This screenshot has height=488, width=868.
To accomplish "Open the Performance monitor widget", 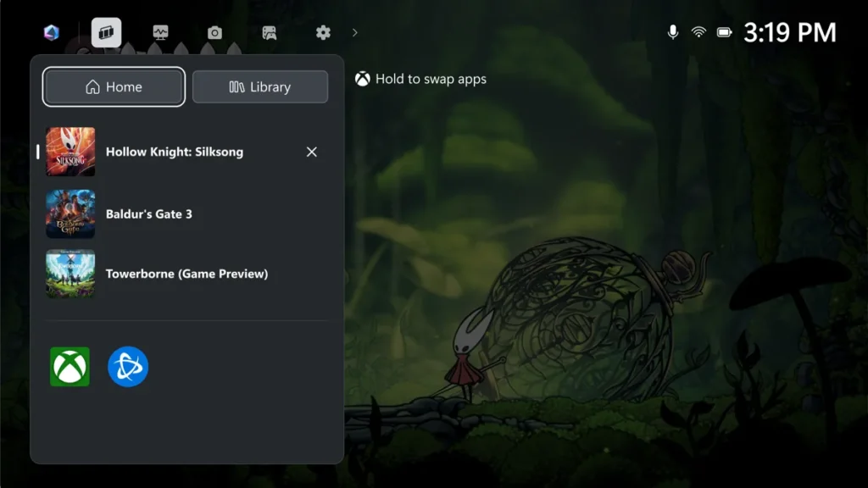I will [x=160, y=32].
